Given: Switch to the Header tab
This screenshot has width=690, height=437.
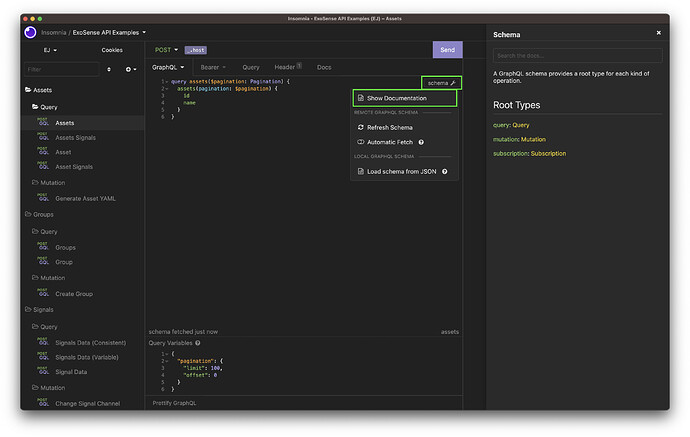Looking at the screenshot, I should [288, 67].
